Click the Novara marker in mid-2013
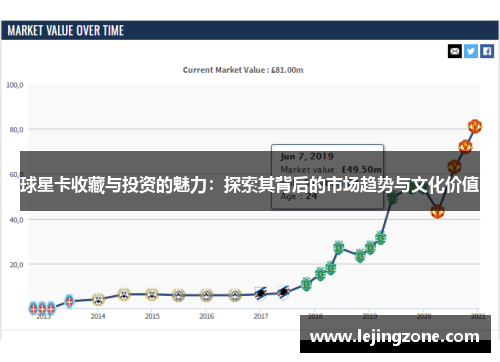This screenshot has width=500, height=362. (x=69, y=301)
